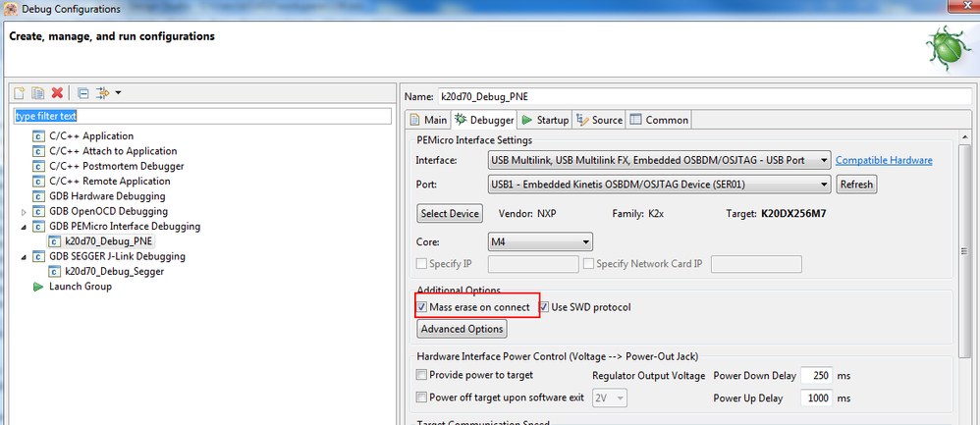Click the Specify Network Card IP field
This screenshot has width=980, height=425.
756,264
